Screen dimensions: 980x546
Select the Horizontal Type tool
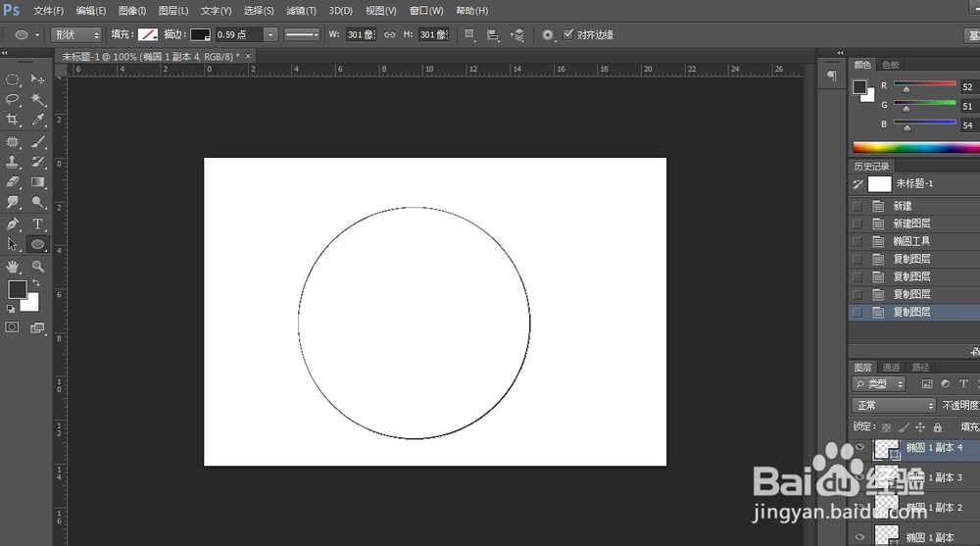(x=37, y=223)
